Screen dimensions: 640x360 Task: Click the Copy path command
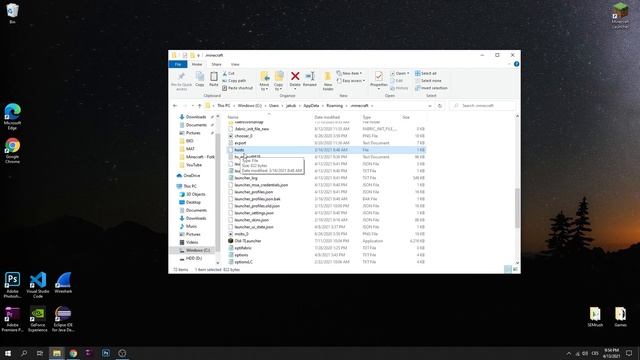coord(234,81)
